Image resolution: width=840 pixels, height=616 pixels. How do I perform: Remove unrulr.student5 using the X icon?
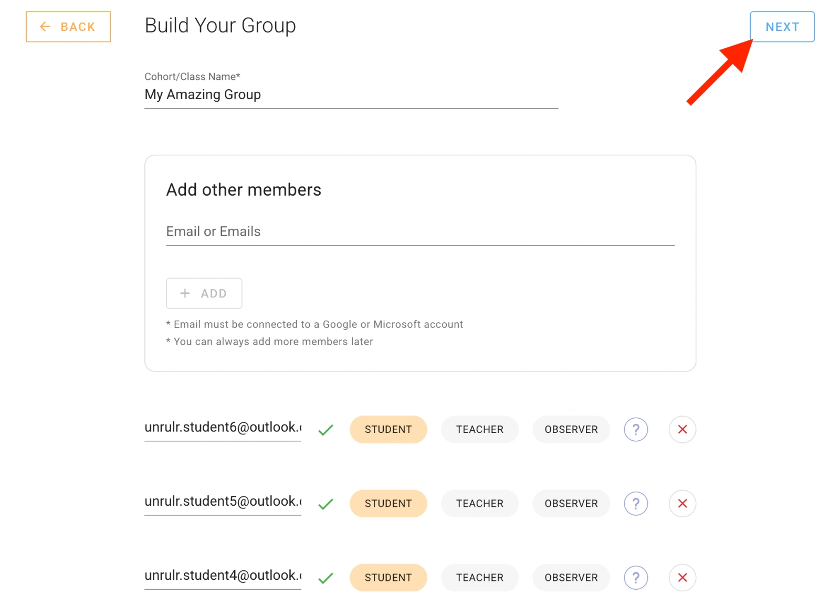click(x=682, y=503)
